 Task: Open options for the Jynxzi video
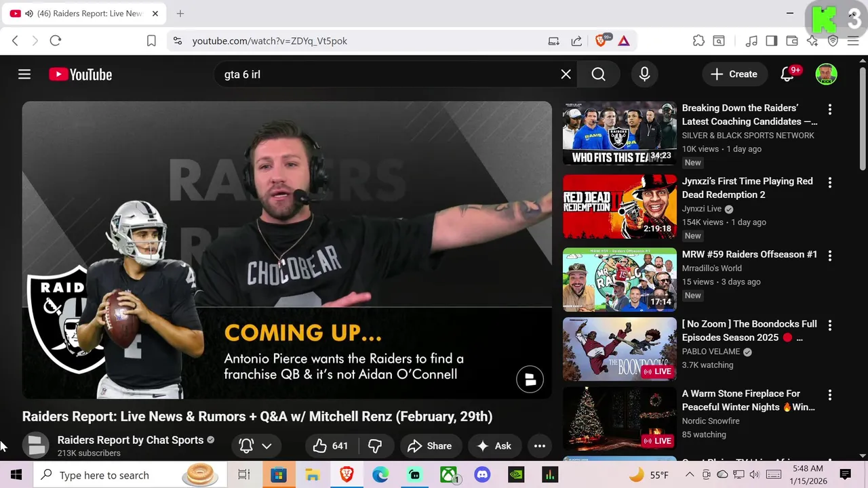pos(829,182)
